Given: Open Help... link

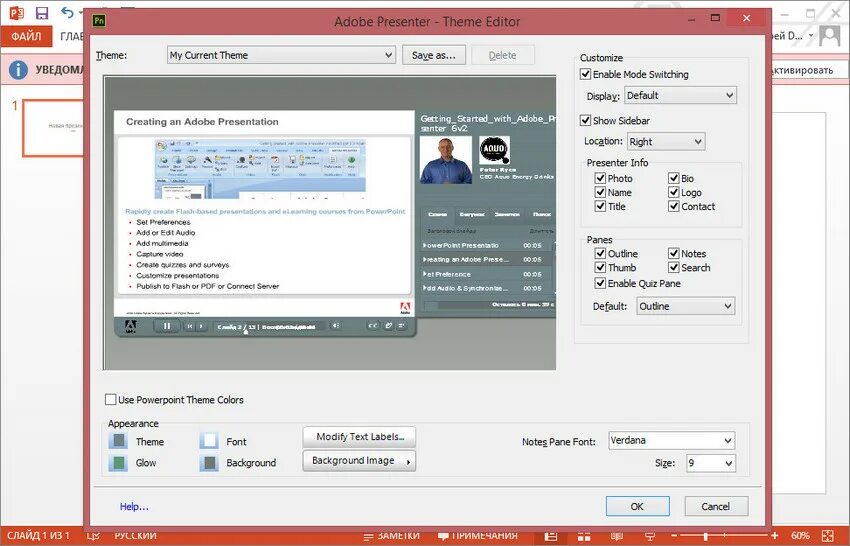Looking at the screenshot, I should [x=134, y=506].
